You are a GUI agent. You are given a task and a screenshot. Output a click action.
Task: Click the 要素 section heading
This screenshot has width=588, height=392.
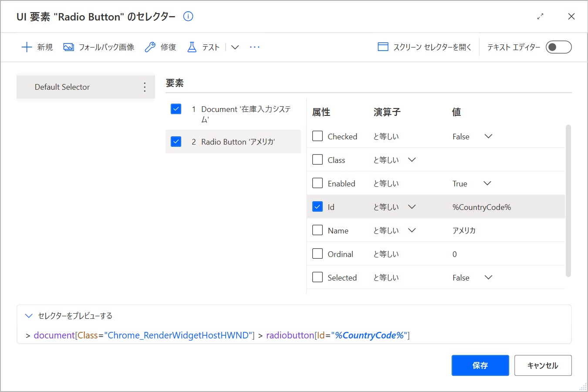pyautogui.click(x=175, y=83)
